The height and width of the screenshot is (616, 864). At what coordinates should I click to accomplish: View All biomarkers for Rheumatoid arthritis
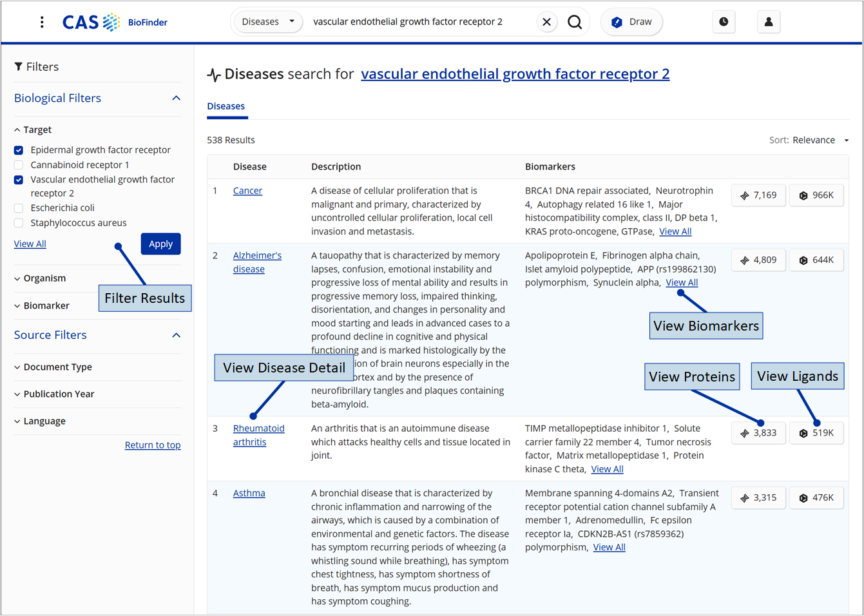click(x=607, y=469)
